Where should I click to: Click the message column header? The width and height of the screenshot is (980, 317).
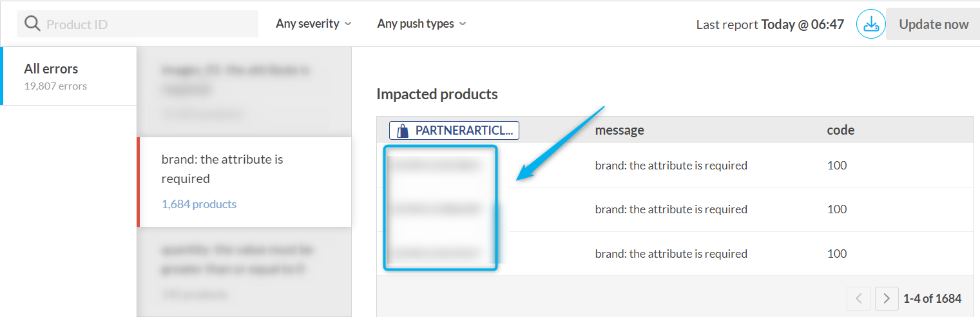(x=619, y=130)
